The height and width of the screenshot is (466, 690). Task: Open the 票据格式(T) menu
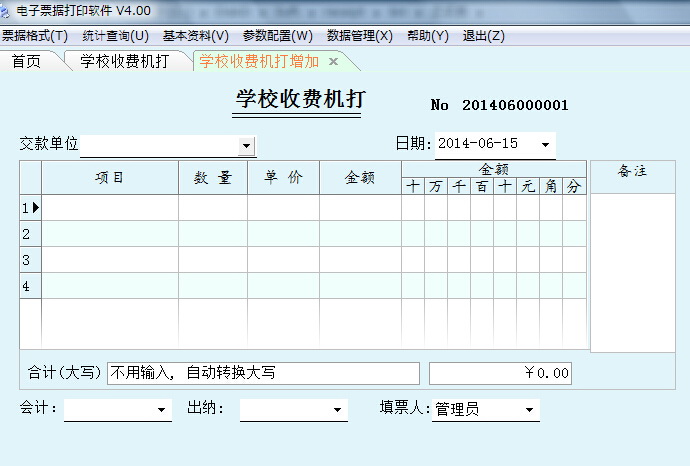point(35,36)
